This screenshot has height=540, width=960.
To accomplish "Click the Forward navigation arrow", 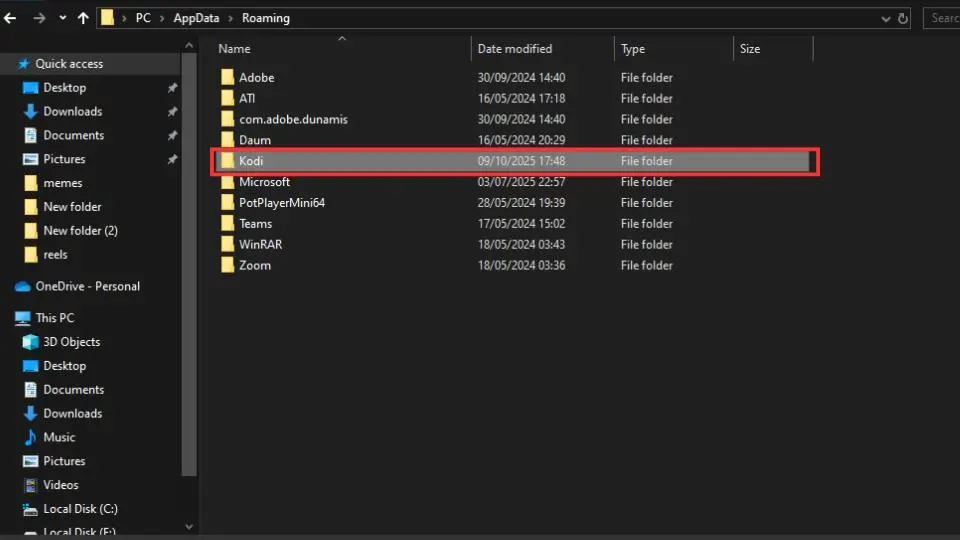I will pyautogui.click(x=39, y=18).
